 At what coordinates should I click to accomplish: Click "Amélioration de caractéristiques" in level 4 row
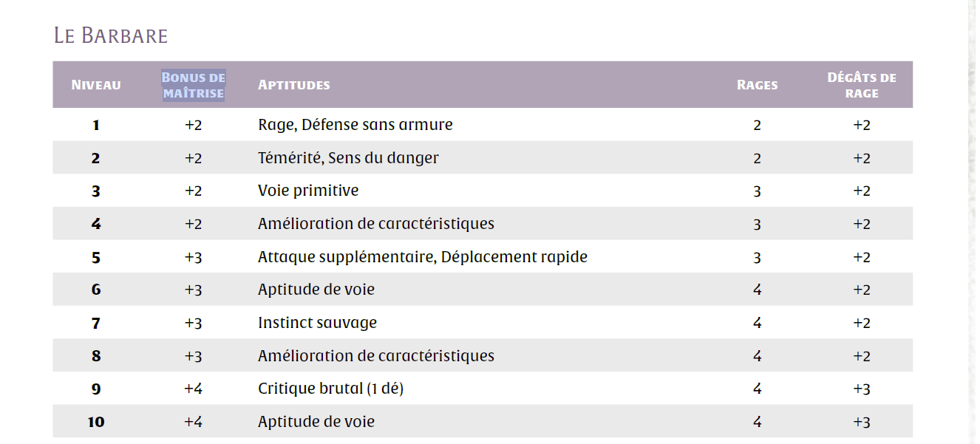coord(375,224)
